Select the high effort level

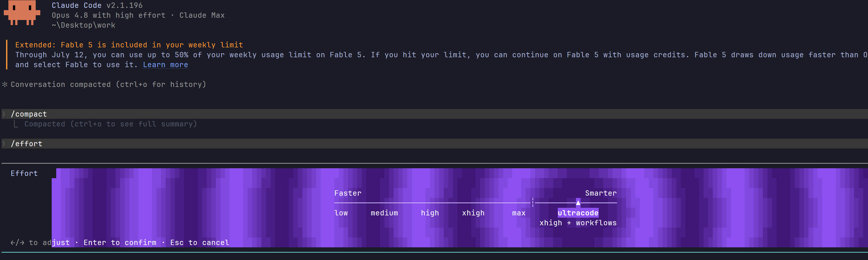[430, 213]
